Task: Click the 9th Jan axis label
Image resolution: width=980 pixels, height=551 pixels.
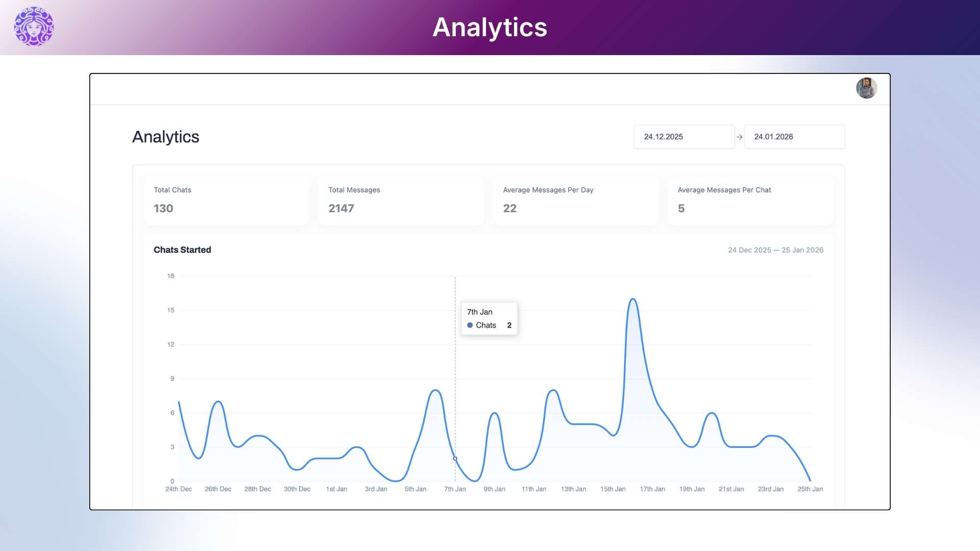Action: coord(494,489)
